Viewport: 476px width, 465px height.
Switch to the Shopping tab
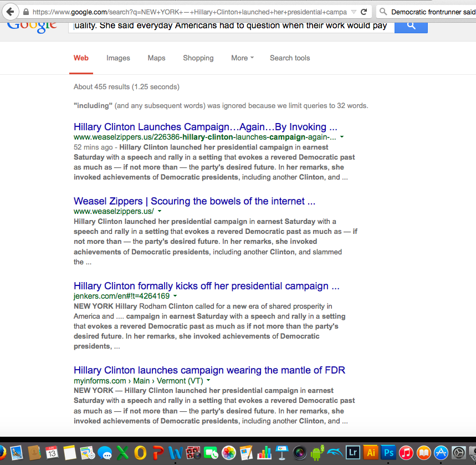[198, 58]
